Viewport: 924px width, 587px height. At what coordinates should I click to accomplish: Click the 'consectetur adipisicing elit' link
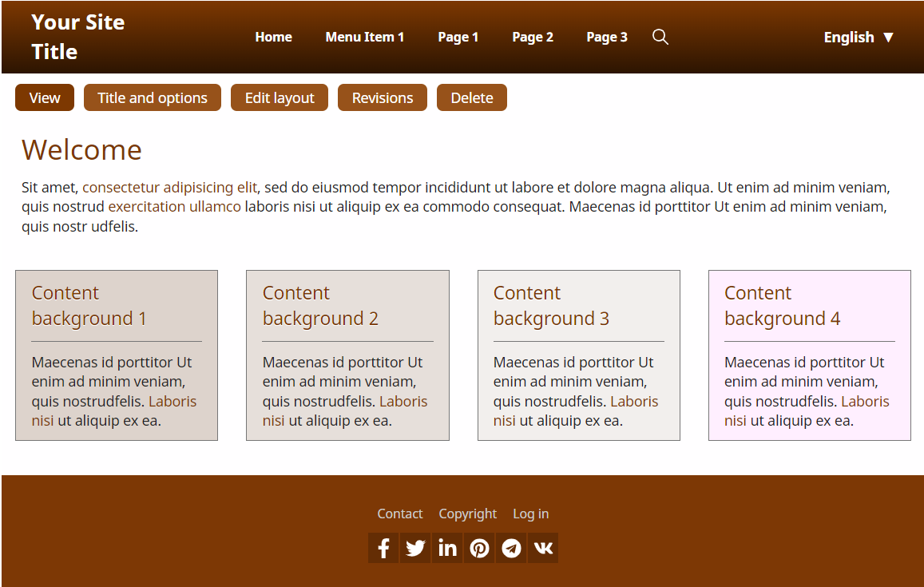[x=169, y=188]
